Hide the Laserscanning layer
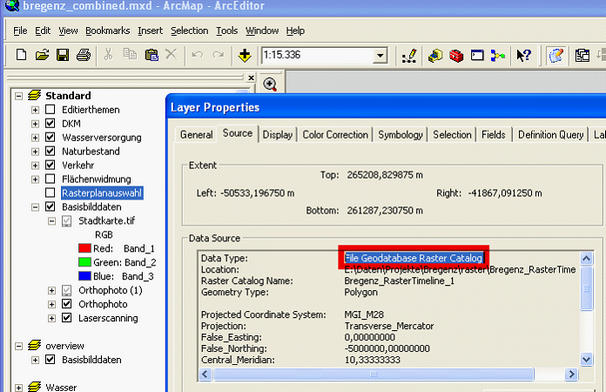The image size is (606, 392). (67, 318)
